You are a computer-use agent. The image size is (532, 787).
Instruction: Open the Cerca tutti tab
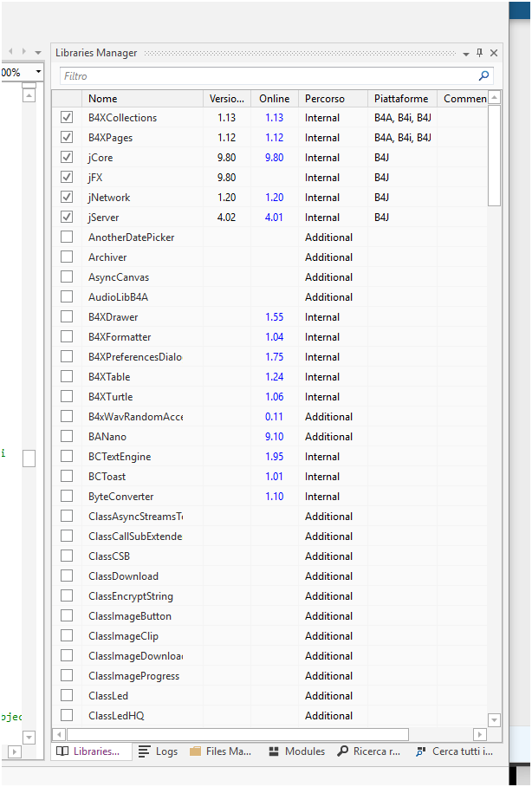click(x=455, y=751)
